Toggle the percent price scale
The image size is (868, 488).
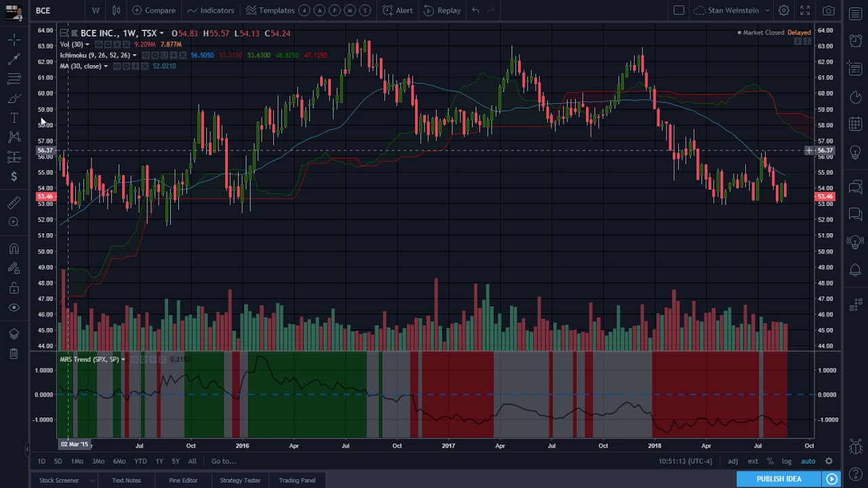coord(770,462)
